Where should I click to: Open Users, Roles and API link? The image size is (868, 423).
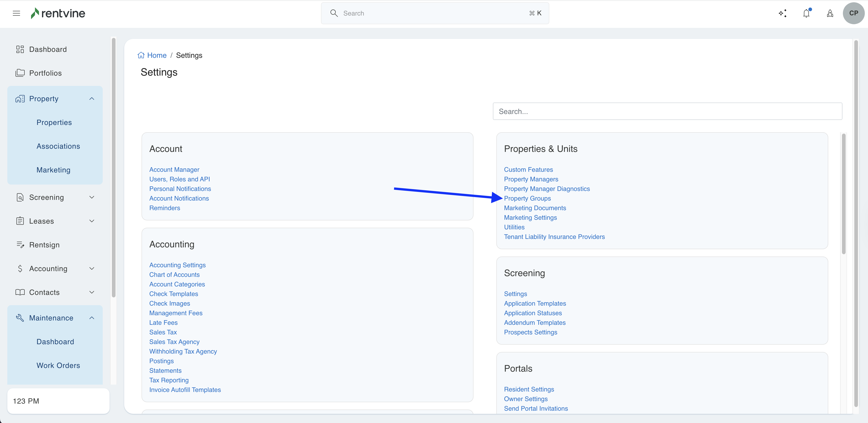179,179
